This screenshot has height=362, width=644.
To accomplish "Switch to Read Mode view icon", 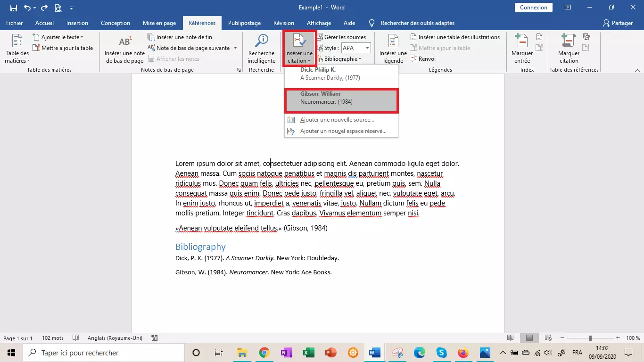I will (x=510, y=338).
